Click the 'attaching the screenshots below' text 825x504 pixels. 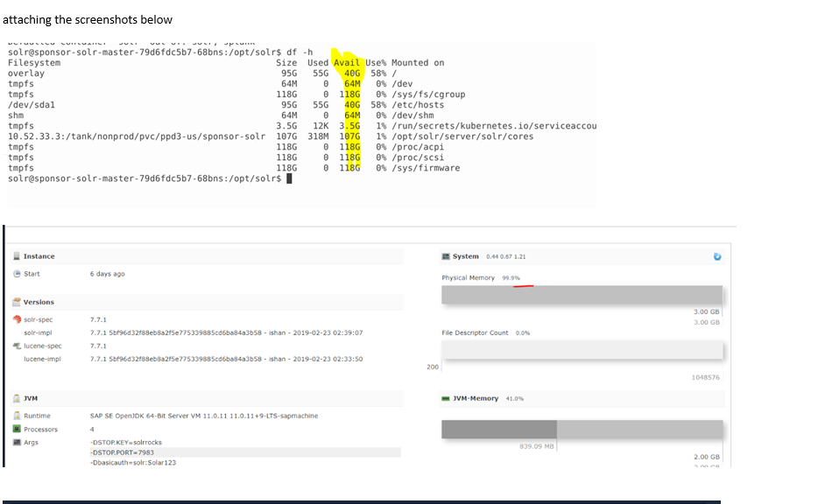pos(88,20)
